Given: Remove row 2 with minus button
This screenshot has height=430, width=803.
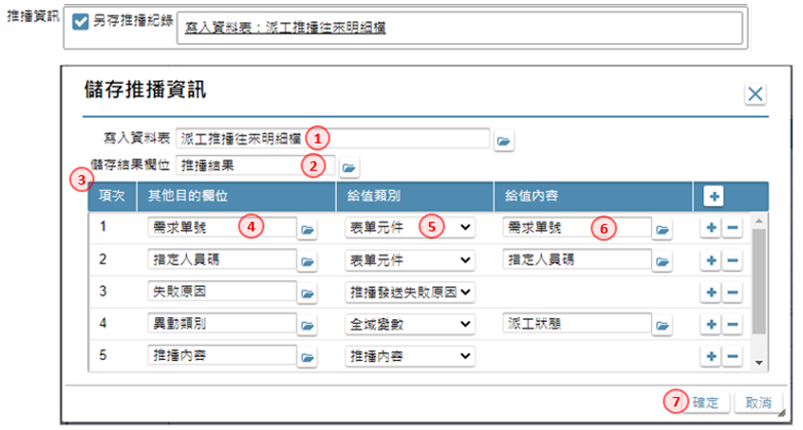Looking at the screenshot, I should click(732, 260).
